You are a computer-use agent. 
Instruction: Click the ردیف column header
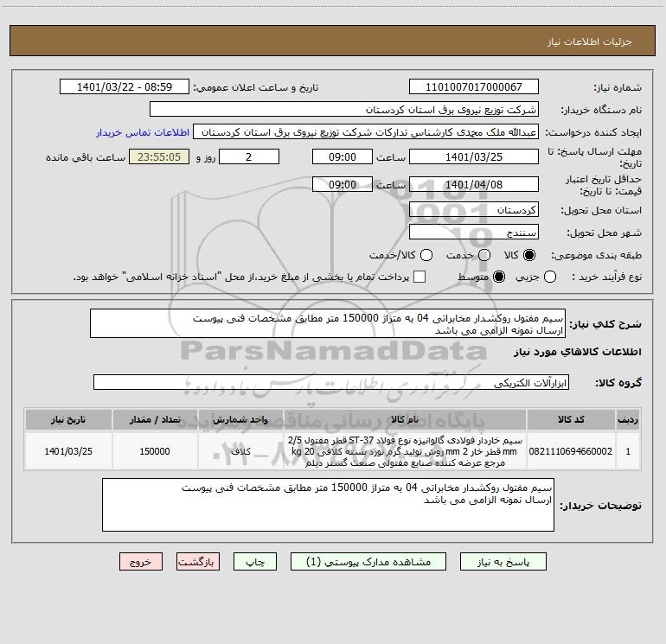[628, 419]
